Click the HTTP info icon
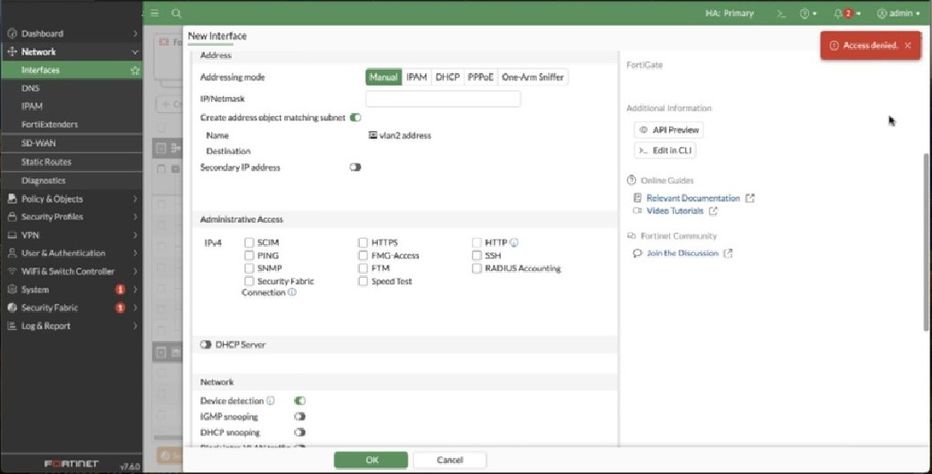The height and width of the screenshot is (474, 932). point(514,242)
